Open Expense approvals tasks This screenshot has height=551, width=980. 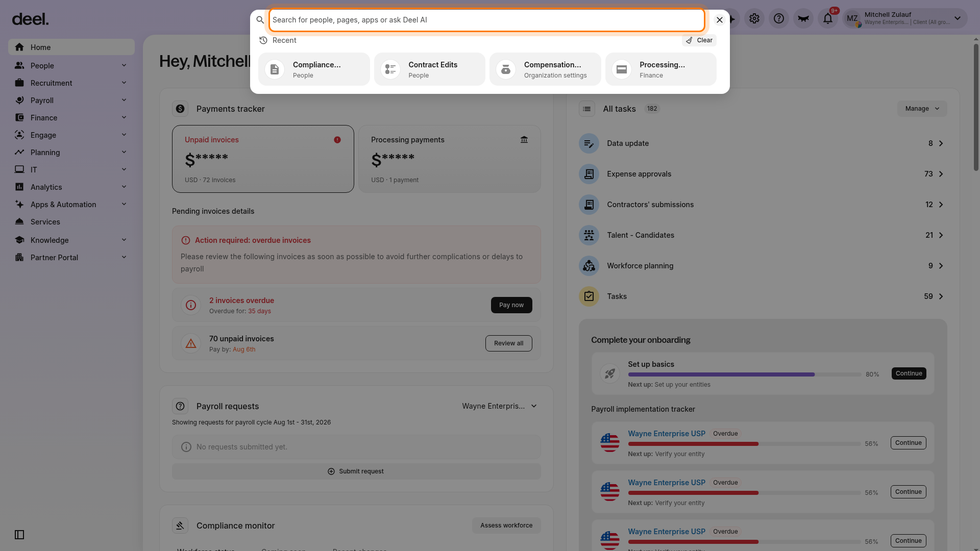coord(763,174)
